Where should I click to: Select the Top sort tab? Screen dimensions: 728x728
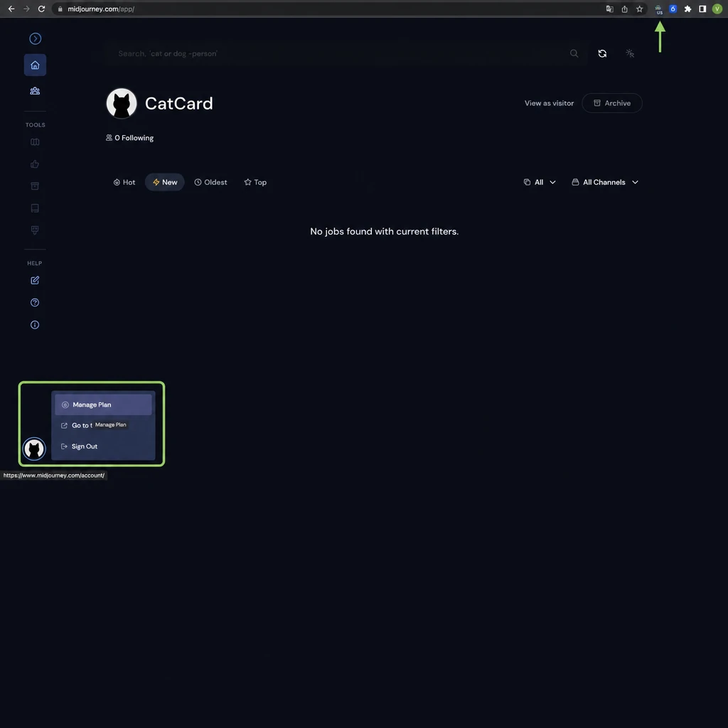255,183
